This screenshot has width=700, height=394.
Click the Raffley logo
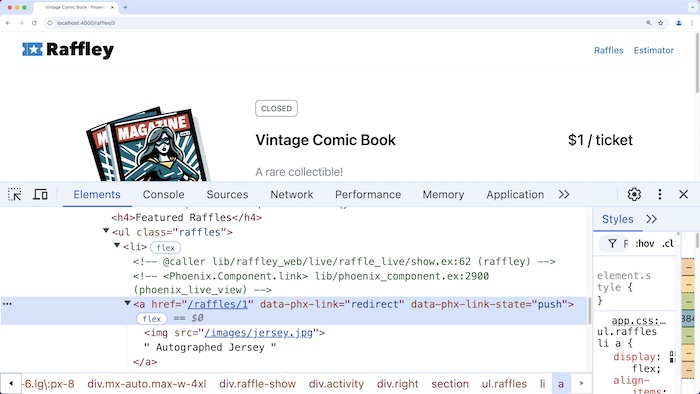(68, 50)
